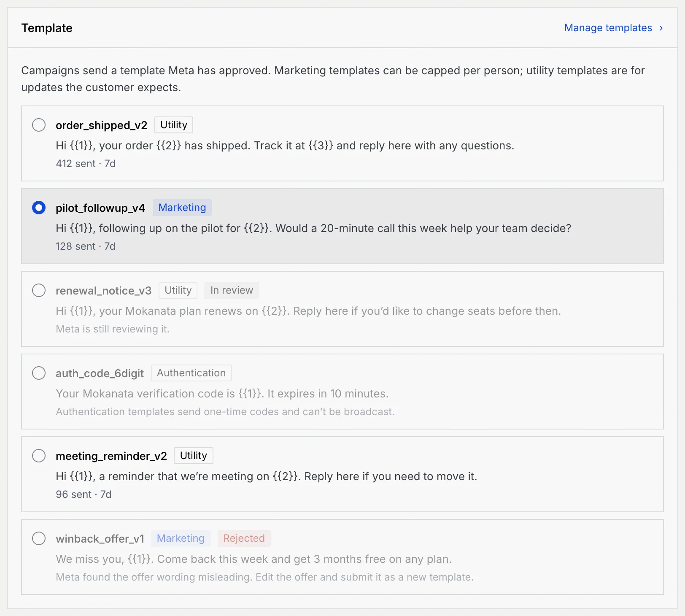Click the order_shipped_v2 template name
Image resolution: width=685 pixels, height=616 pixels.
click(x=102, y=125)
